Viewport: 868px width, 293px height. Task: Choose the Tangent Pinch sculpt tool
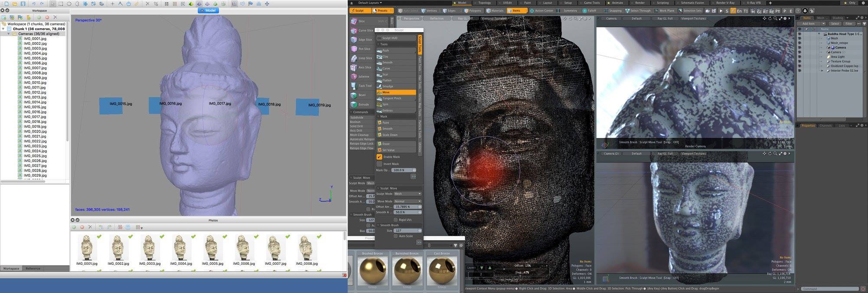[x=396, y=99]
